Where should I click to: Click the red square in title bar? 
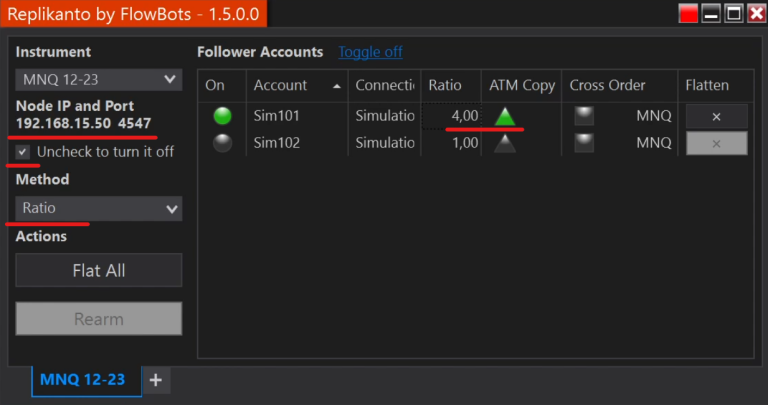688,13
